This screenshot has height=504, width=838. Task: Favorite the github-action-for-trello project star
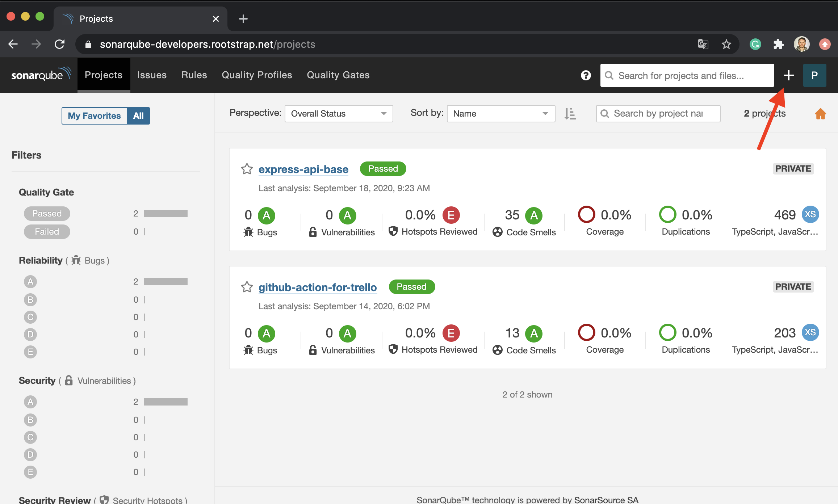(x=247, y=287)
